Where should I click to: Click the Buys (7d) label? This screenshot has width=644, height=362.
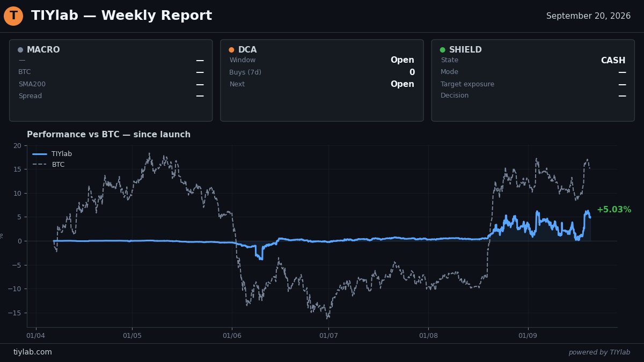[245, 72]
